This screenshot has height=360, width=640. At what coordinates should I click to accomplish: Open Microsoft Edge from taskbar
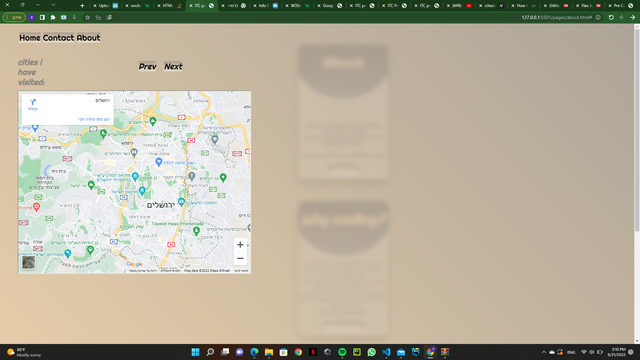click(x=254, y=352)
